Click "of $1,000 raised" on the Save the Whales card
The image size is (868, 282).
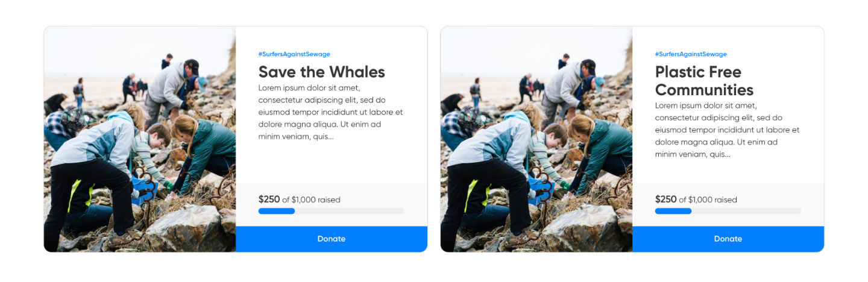coord(311,200)
